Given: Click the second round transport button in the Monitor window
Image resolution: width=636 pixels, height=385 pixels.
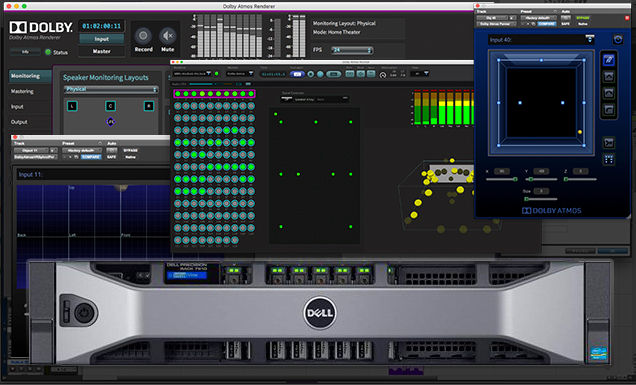Looking at the screenshot, I should [x=320, y=74].
